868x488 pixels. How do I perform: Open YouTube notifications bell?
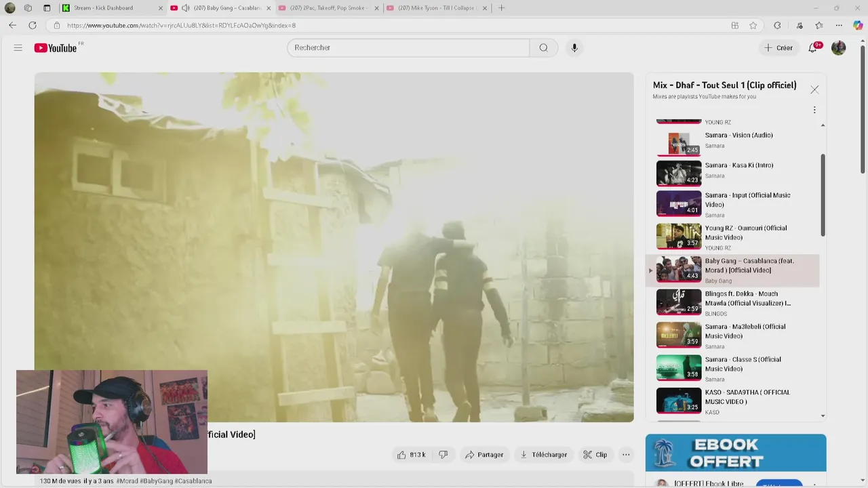click(x=813, y=47)
